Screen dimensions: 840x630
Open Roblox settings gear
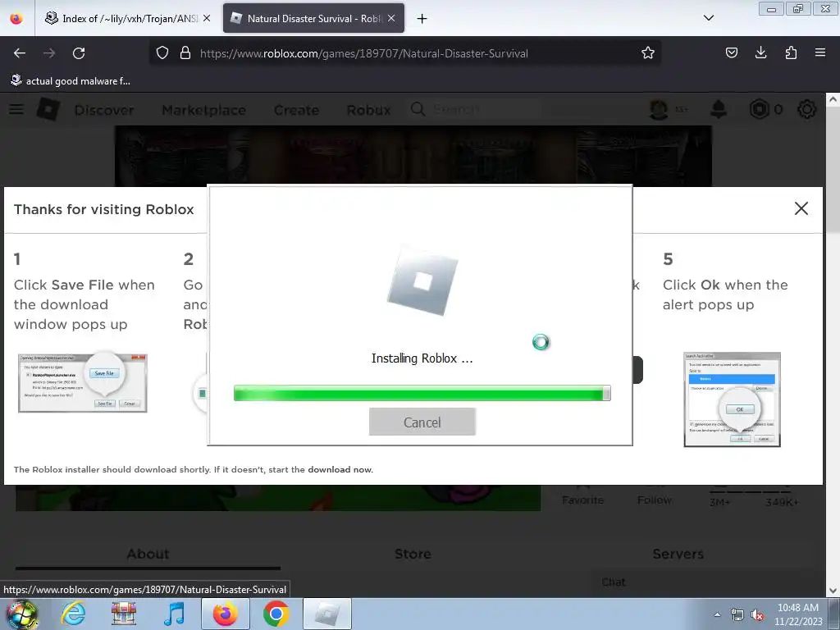click(x=807, y=109)
